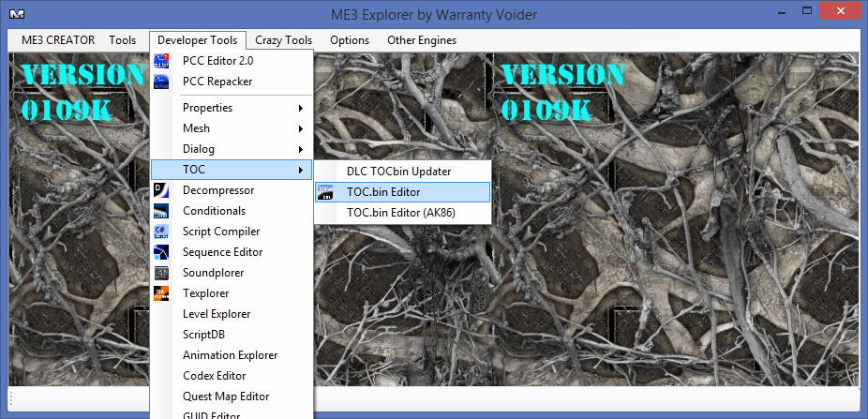Click the TOC.bin Editor icon in submenu
The image size is (868, 419).
click(x=325, y=192)
